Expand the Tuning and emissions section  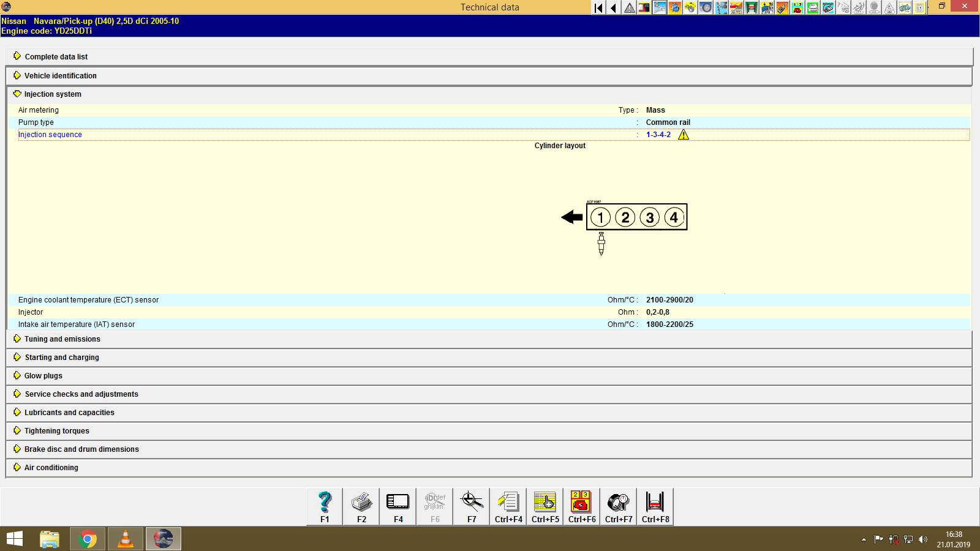point(62,339)
